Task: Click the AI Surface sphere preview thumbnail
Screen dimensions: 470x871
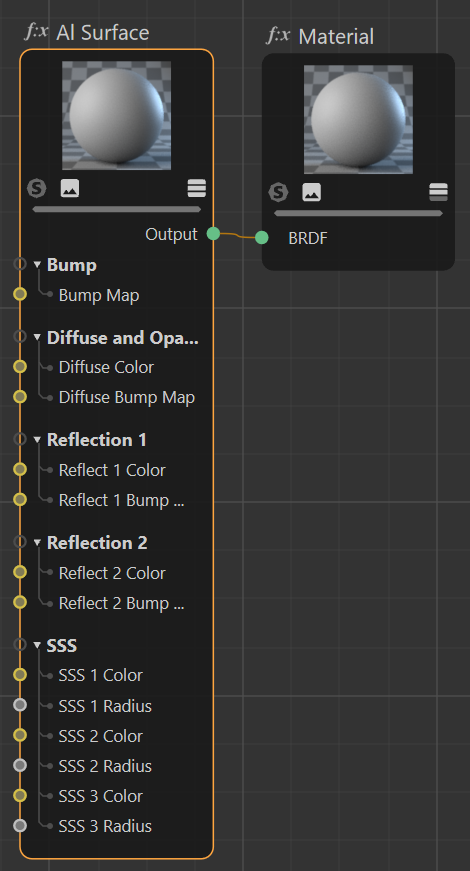Action: [x=117, y=116]
